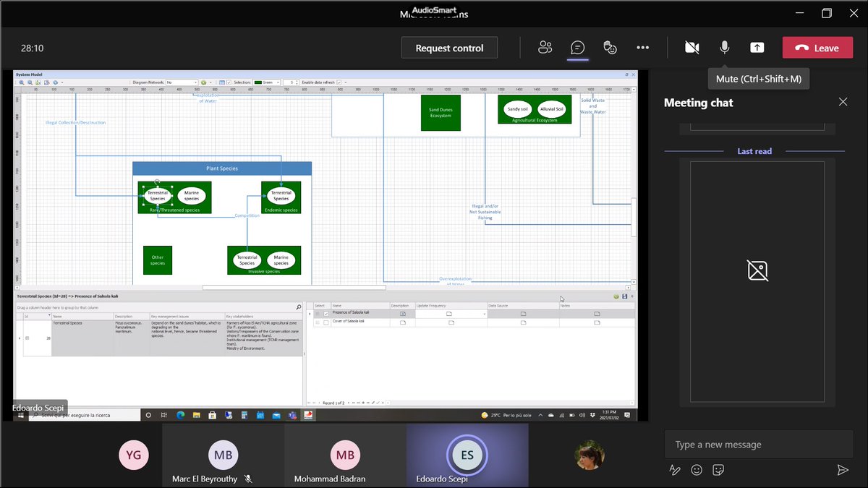This screenshot has width=868, height=488.
Task: Open Diagram Network dropdown
Action: [182, 82]
